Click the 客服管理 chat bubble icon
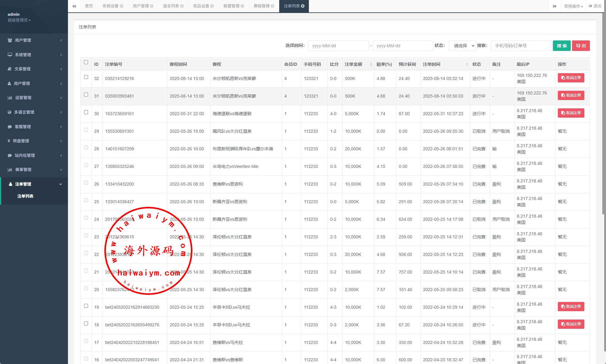Viewport: 606px width, 364px height. 10,127
